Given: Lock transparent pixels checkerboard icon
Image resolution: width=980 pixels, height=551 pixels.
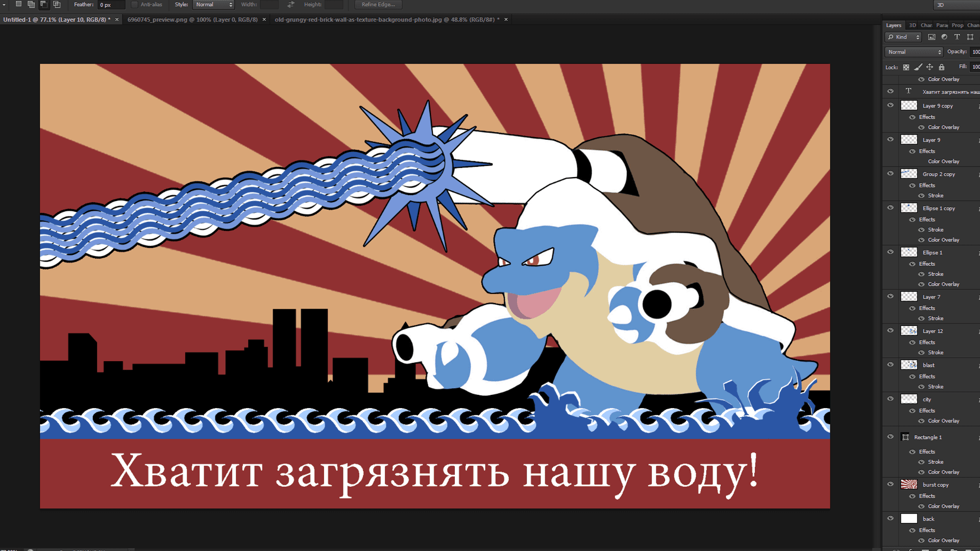Looking at the screenshot, I should coord(906,67).
